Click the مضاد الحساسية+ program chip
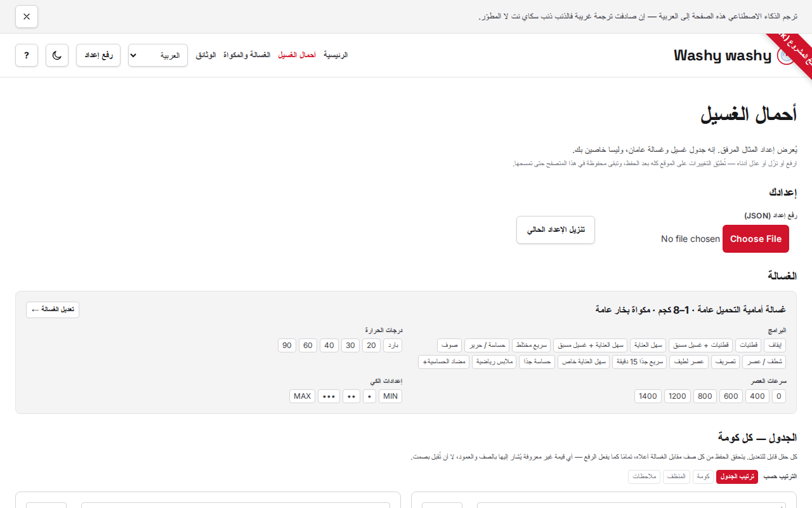Viewport: 812px width, 508px height. click(x=444, y=362)
